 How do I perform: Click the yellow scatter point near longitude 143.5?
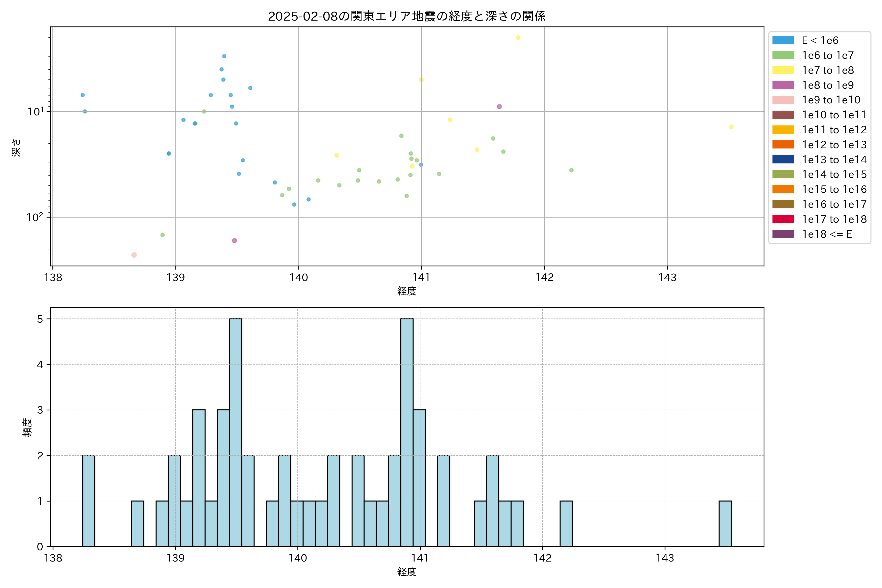[x=731, y=127]
